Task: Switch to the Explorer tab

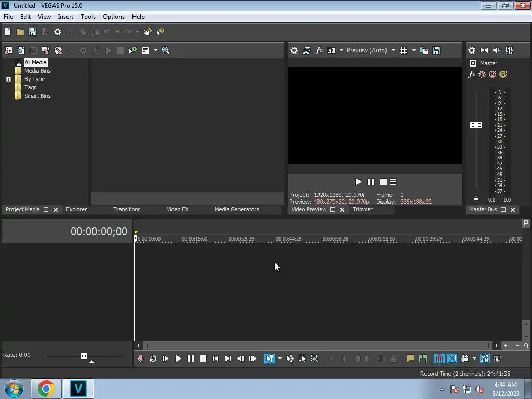Action: pos(76,210)
